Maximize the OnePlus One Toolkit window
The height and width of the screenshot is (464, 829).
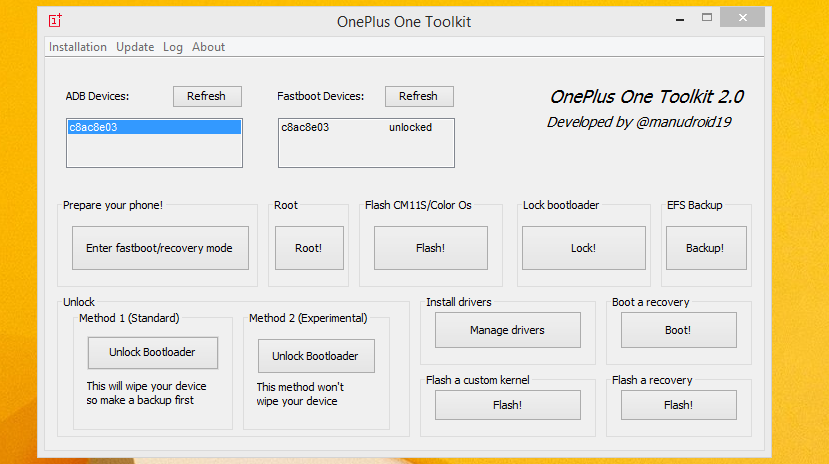click(707, 17)
